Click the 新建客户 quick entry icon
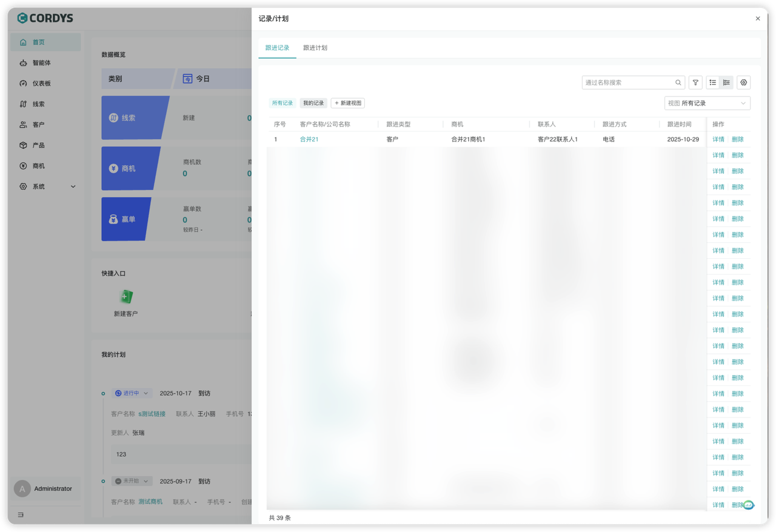The height and width of the screenshot is (532, 776). (x=125, y=297)
